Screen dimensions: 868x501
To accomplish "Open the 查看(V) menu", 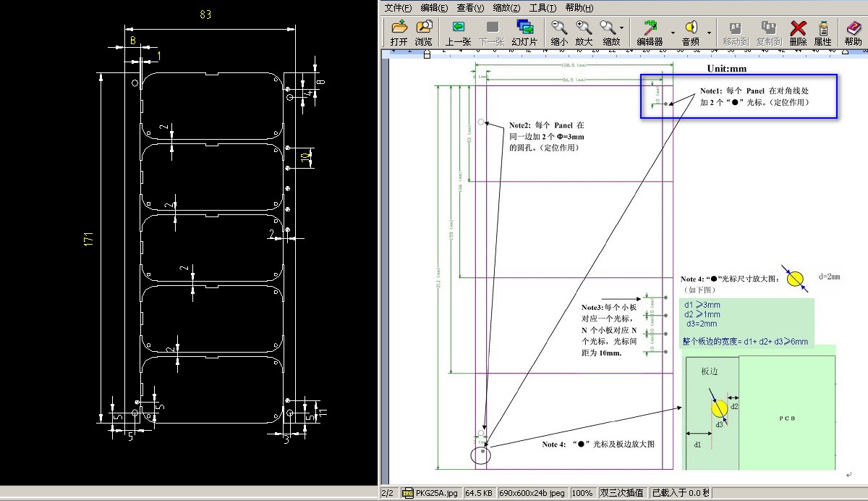I will (x=470, y=8).
